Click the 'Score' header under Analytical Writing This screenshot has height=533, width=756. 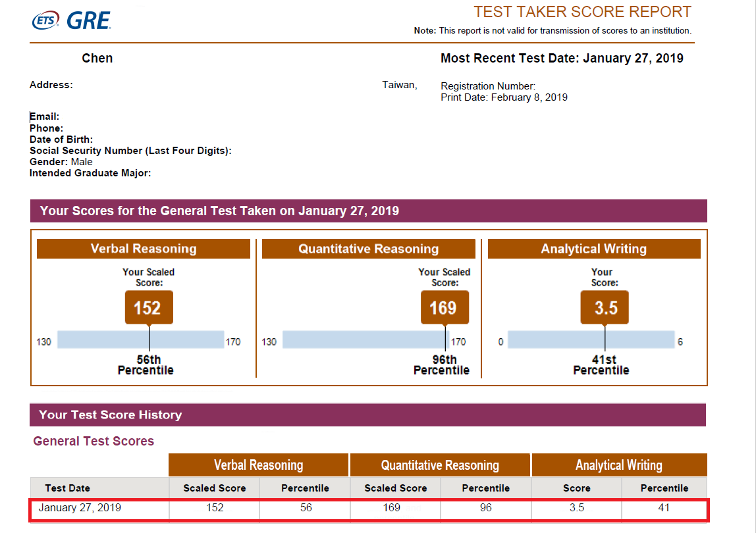tap(577, 488)
